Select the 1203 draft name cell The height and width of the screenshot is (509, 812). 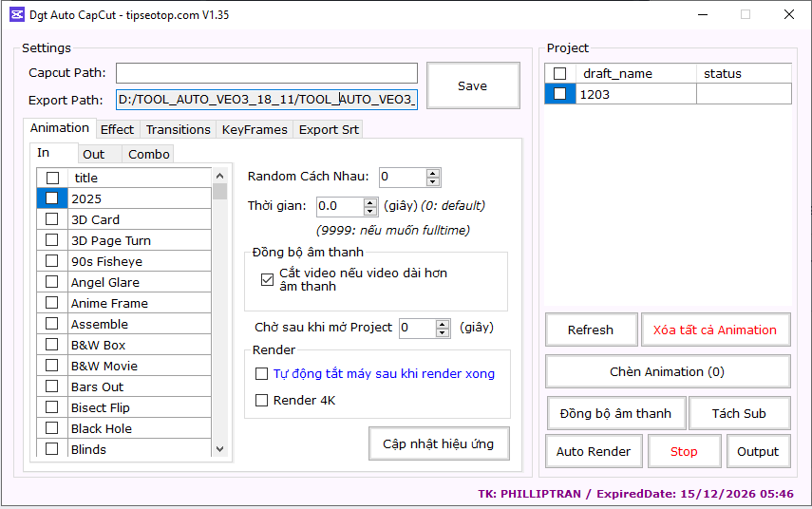tap(636, 94)
